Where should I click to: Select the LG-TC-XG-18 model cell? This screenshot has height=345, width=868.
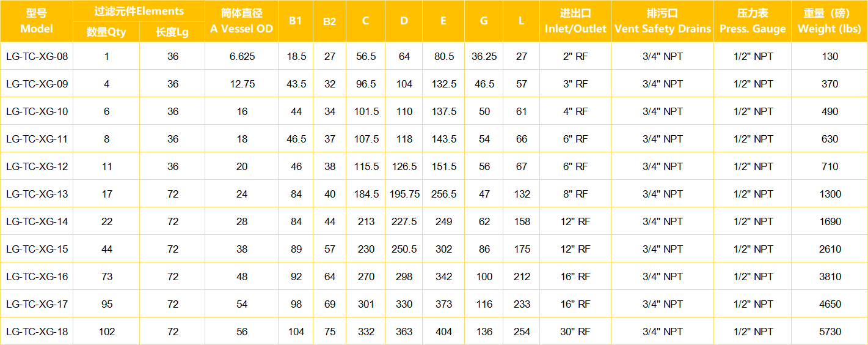tap(37, 332)
